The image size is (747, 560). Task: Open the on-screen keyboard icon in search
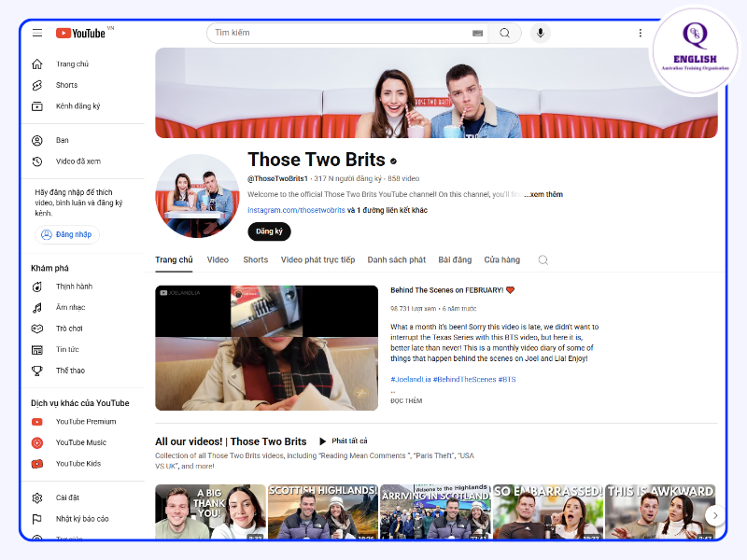477,33
